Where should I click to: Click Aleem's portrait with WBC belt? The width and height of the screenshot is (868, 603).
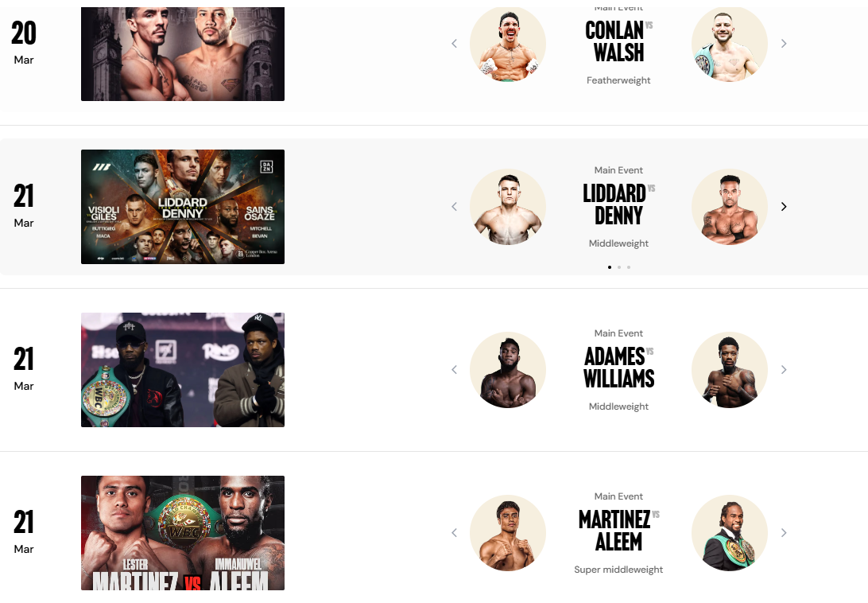point(730,533)
